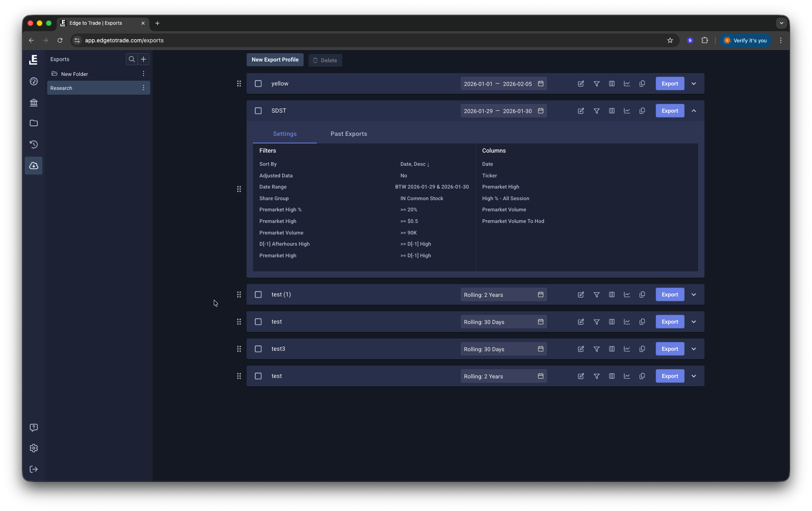Switch to the Past Exports tab
This screenshot has width=812, height=511.
tap(348, 134)
